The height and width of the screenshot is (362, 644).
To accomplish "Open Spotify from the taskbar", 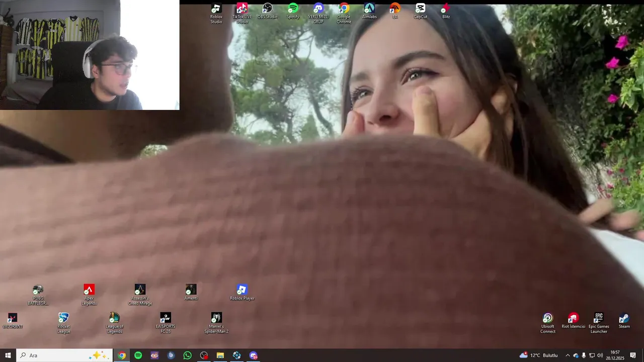I will pyautogui.click(x=138, y=355).
